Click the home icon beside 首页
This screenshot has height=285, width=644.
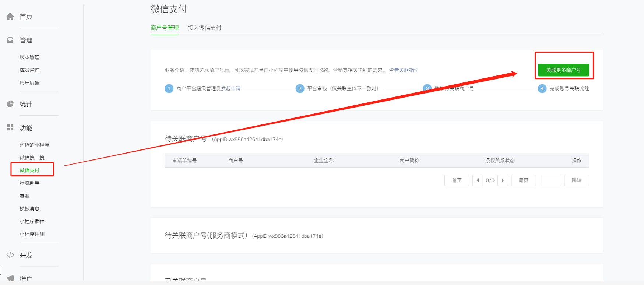(10, 16)
